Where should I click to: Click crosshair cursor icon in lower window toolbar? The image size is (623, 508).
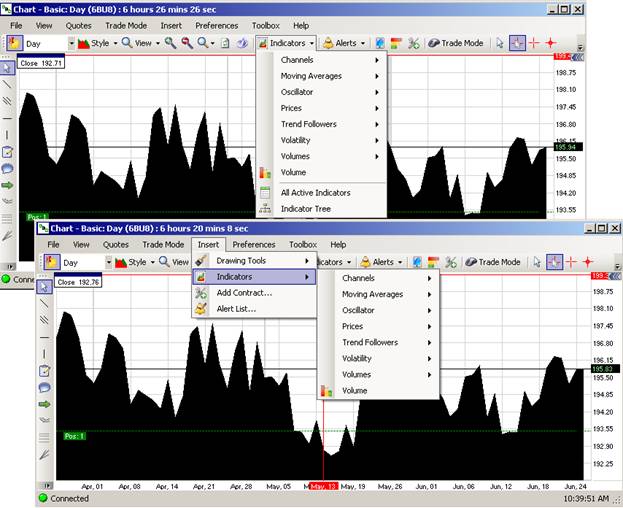click(571, 262)
